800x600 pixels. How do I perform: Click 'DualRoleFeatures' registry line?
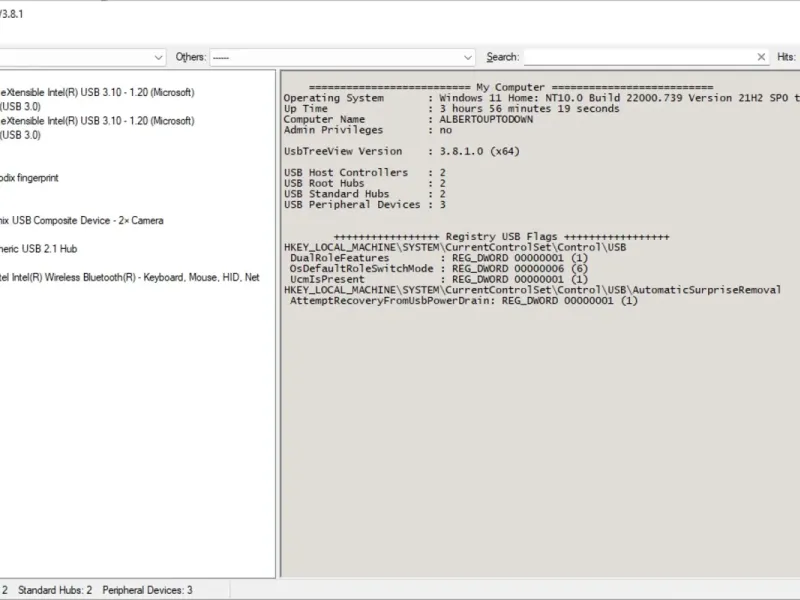439,258
